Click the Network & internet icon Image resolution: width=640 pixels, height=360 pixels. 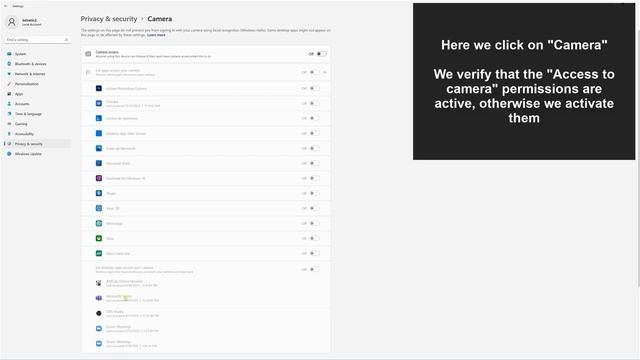9,74
